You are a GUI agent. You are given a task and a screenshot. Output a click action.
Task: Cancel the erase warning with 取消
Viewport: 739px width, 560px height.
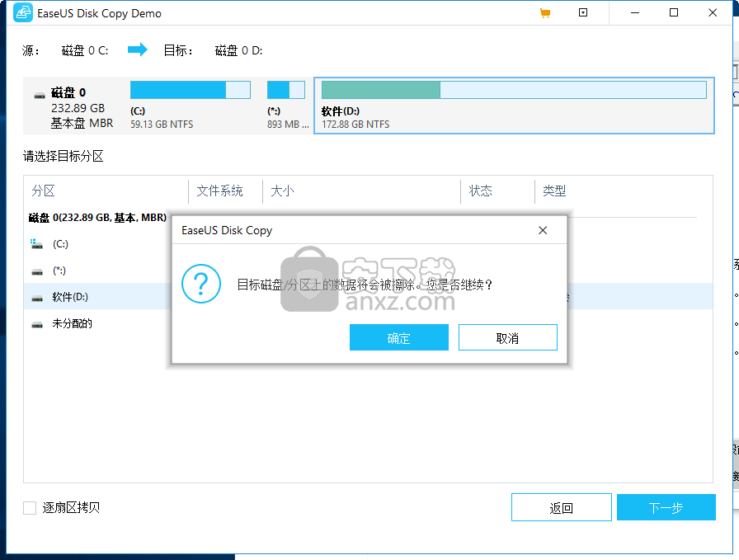click(507, 337)
